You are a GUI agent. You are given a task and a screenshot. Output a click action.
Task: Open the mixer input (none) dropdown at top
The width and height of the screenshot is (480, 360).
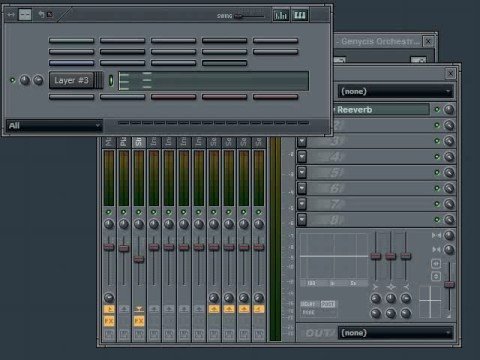[395, 91]
